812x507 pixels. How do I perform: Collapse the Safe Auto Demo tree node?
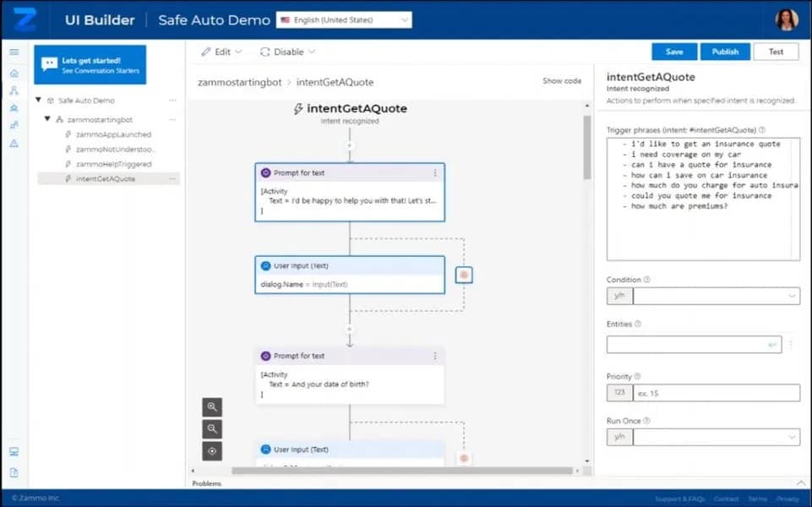pos(39,101)
